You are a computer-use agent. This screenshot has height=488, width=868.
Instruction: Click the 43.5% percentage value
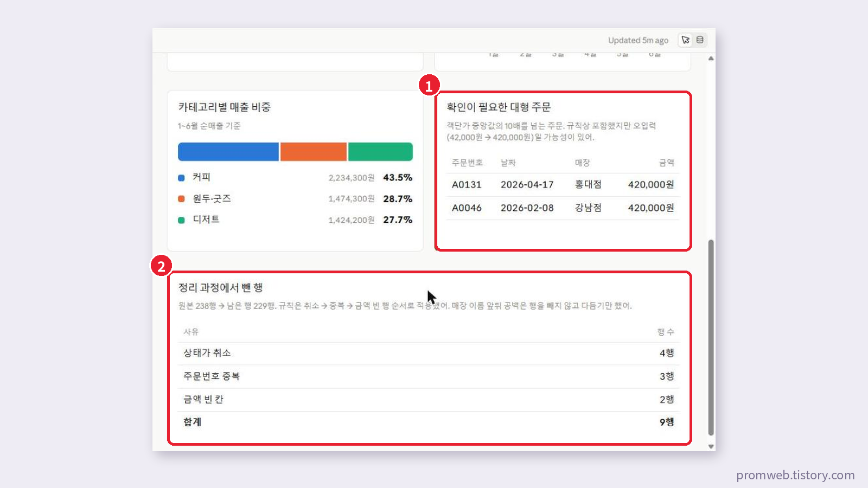[398, 177]
